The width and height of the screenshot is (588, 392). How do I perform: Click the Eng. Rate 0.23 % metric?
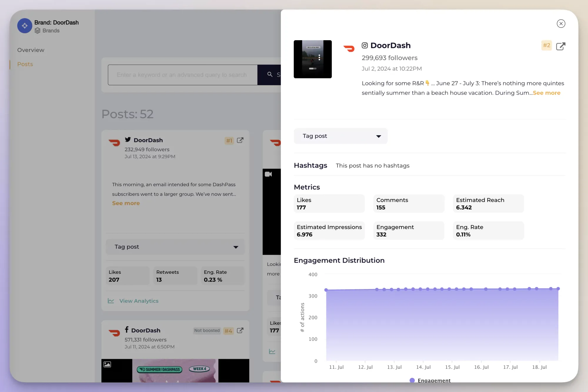point(223,276)
